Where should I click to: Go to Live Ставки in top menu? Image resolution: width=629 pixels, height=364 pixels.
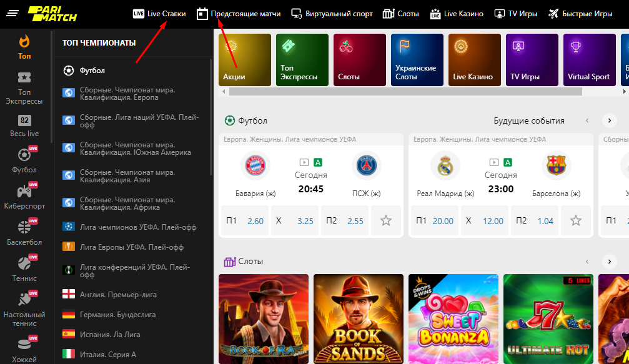pos(159,14)
